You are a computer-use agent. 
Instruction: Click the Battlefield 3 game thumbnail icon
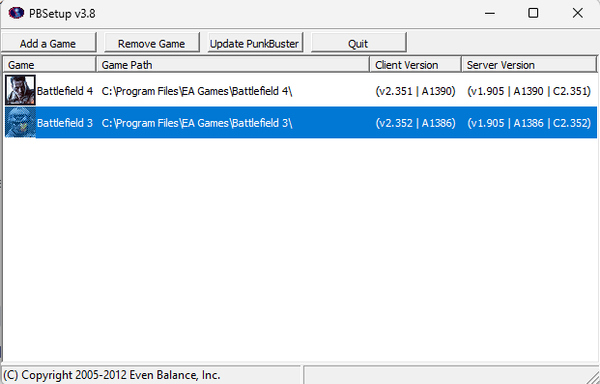click(x=20, y=122)
